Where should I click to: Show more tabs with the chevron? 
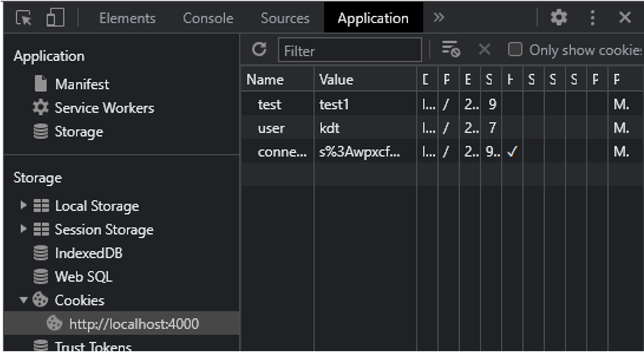pos(439,18)
